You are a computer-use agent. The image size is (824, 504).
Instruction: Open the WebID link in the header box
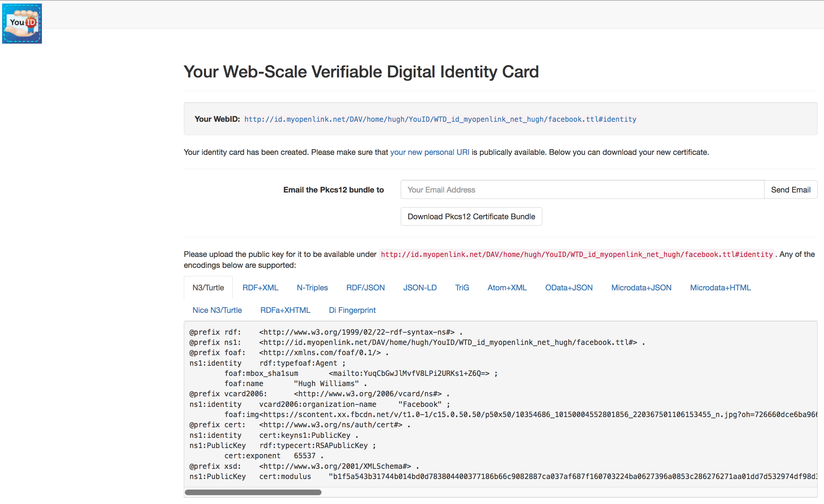(x=440, y=119)
